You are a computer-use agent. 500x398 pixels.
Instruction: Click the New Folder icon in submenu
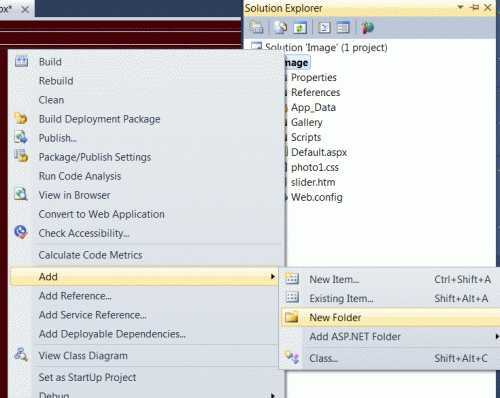(x=292, y=317)
